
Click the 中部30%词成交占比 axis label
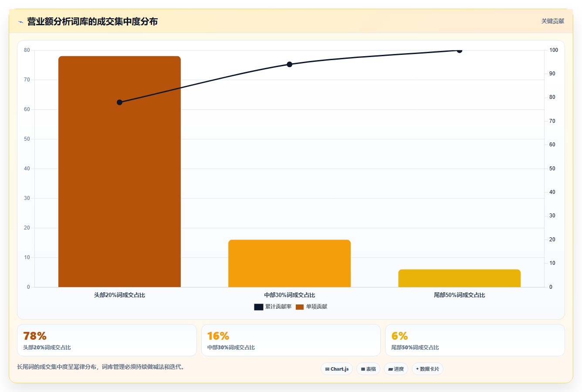coord(289,295)
